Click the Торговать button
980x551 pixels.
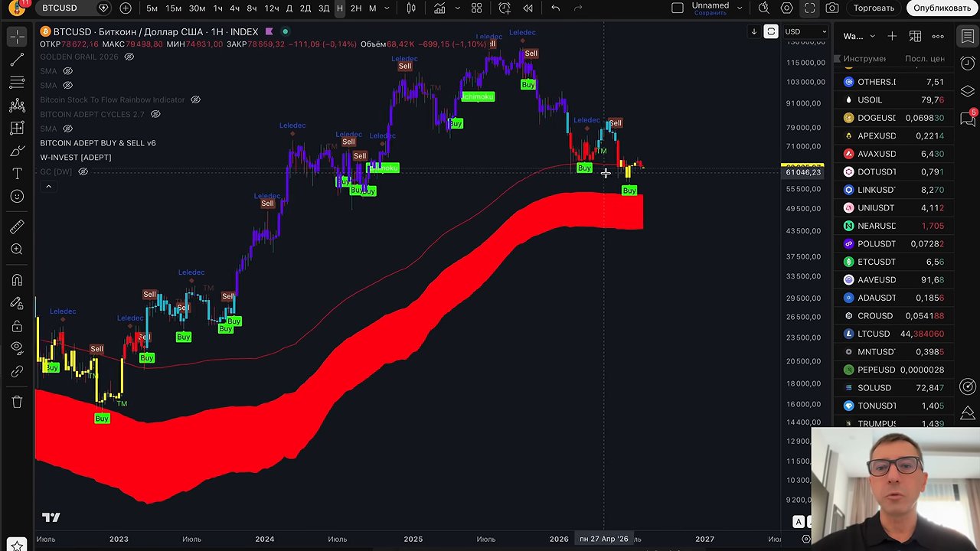tap(874, 8)
